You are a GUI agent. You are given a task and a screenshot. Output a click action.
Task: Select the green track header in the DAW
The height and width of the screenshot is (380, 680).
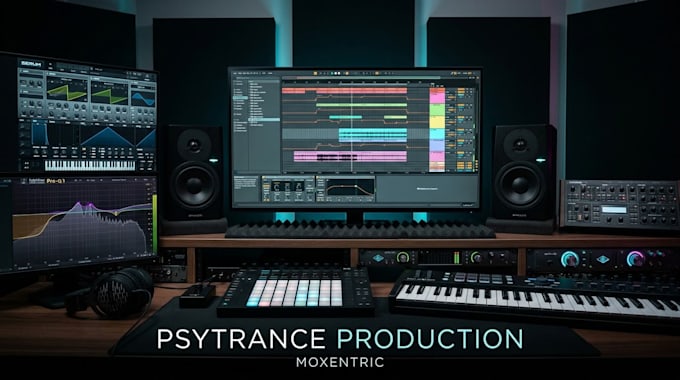click(437, 109)
